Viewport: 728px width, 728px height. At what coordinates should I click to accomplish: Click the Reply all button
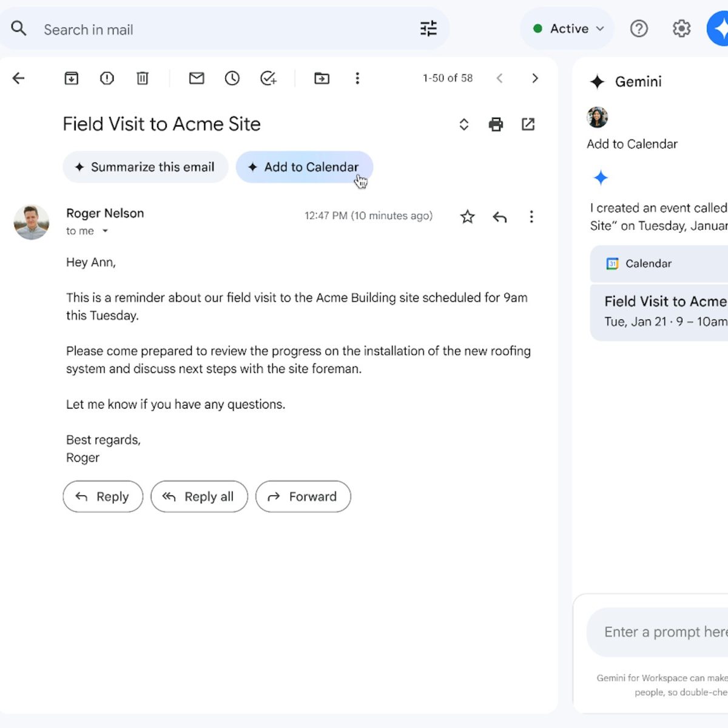[x=199, y=496]
